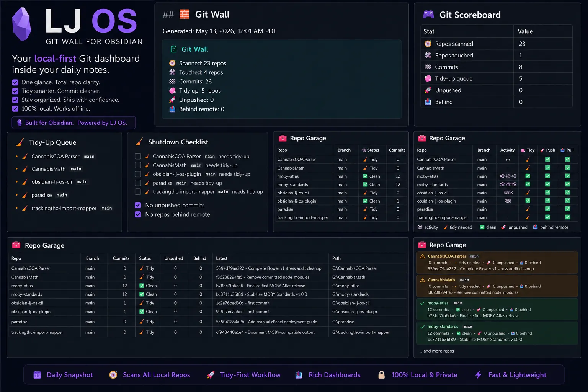Click the inbox icon beside 'Behind remote: 0'
The width and height of the screenshot is (588, 392).
(x=172, y=109)
